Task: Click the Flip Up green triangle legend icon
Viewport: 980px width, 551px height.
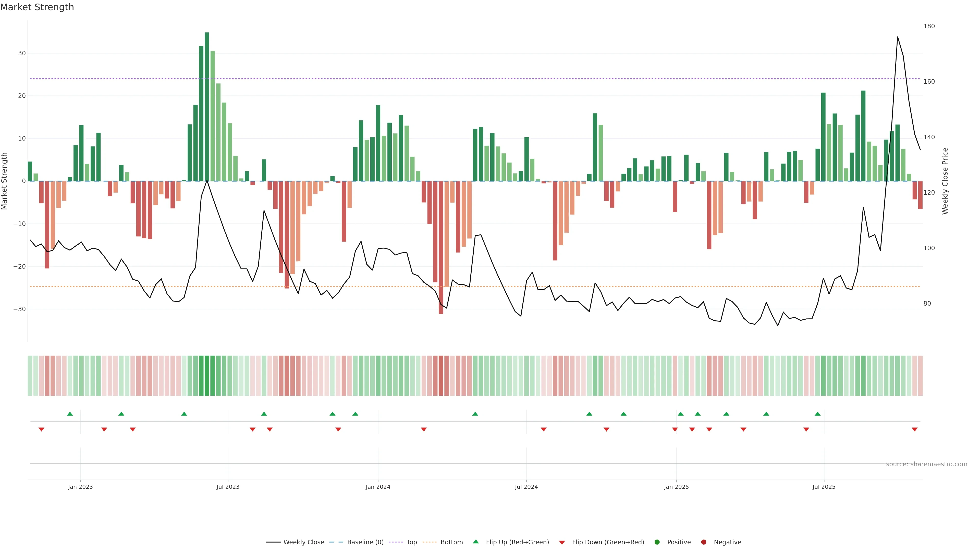Action: coord(475,542)
